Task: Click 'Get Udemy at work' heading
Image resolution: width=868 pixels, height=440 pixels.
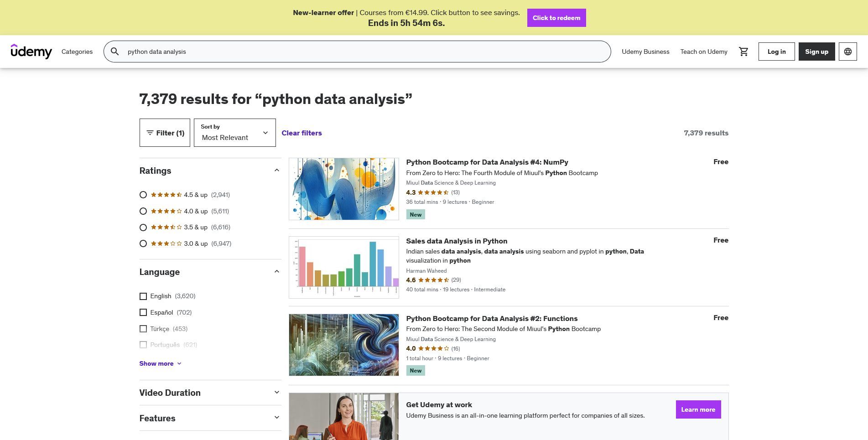Action: pos(439,404)
